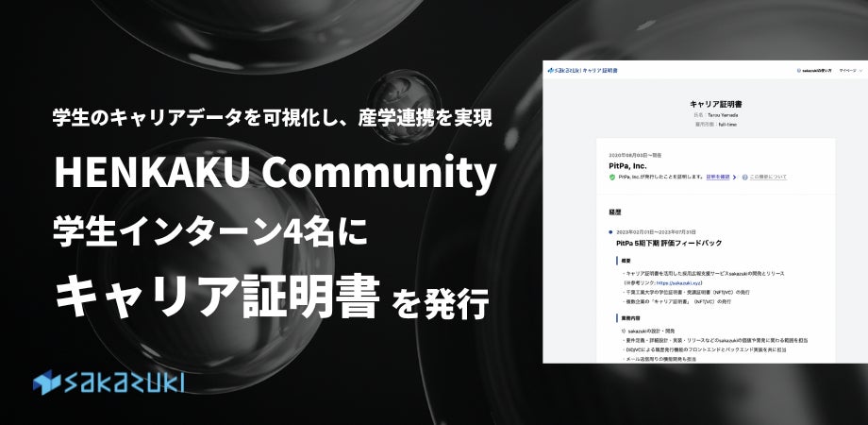Click the キャリア証明書 page title
Screen dimensions: 868x425
pyautogui.click(x=715, y=104)
